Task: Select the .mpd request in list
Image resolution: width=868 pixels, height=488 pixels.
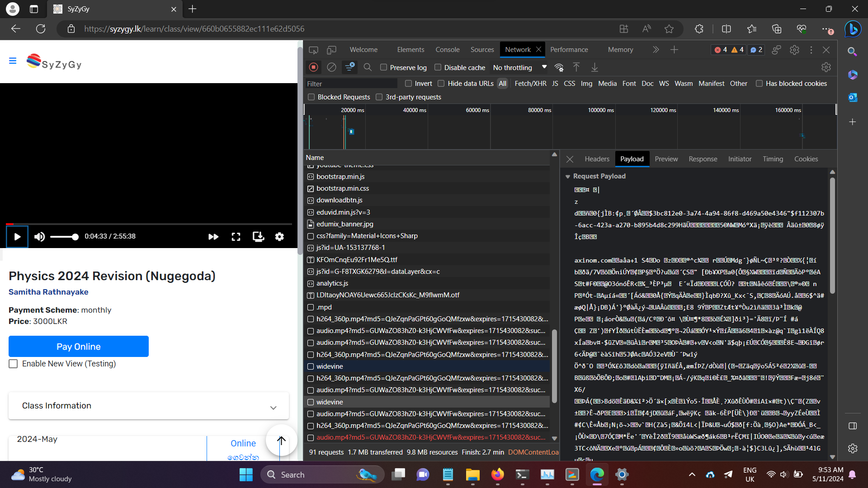Action: (324, 307)
